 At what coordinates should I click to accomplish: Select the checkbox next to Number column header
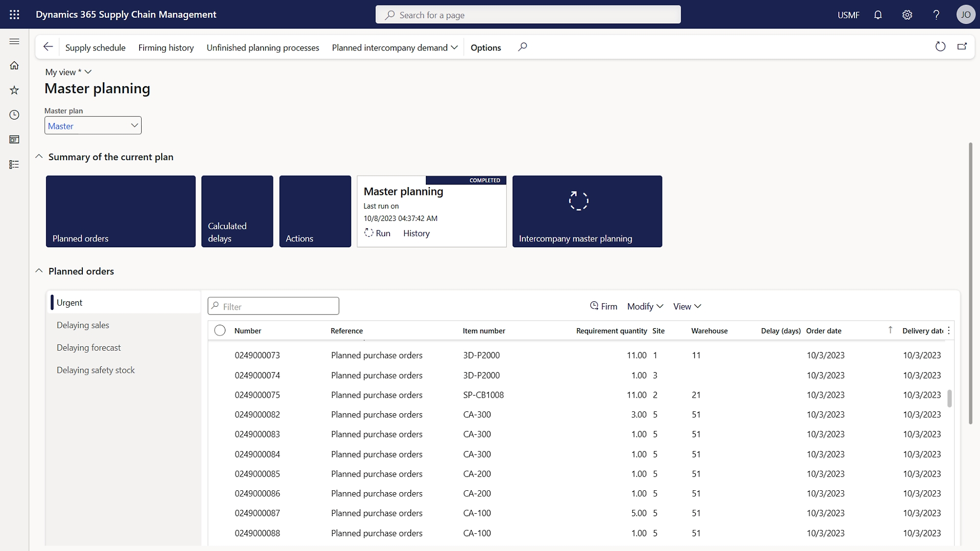(220, 330)
